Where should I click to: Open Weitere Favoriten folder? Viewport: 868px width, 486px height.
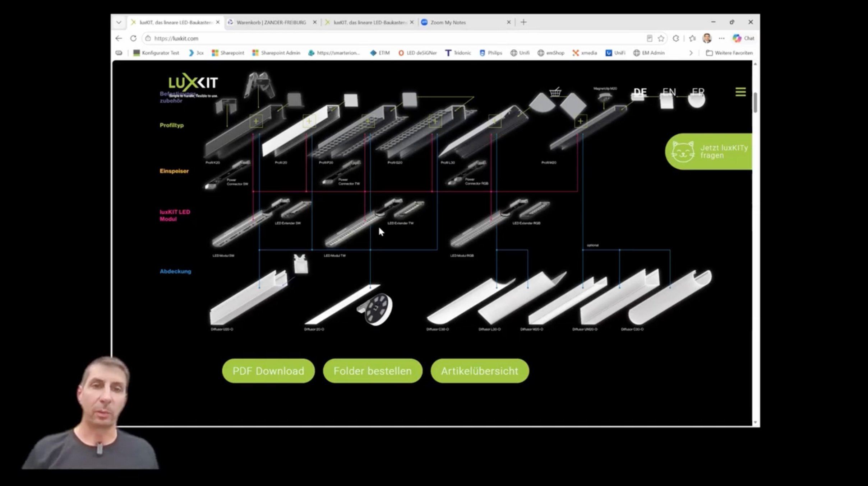729,53
